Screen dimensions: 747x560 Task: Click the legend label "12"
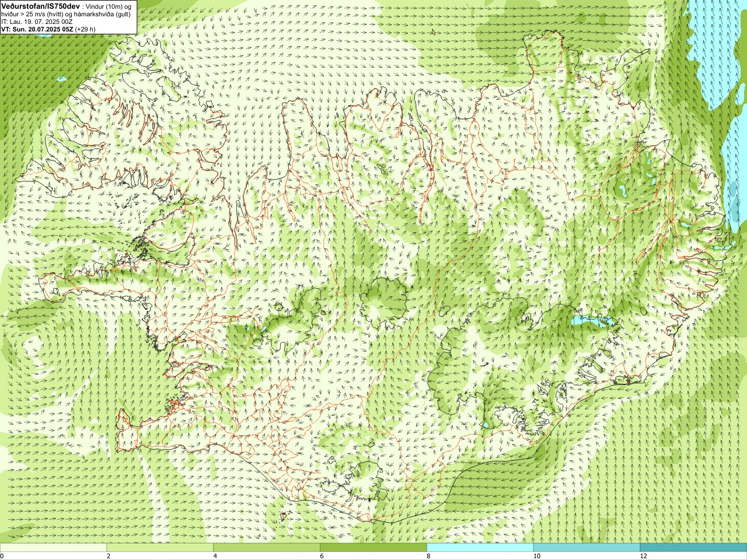tap(643, 556)
